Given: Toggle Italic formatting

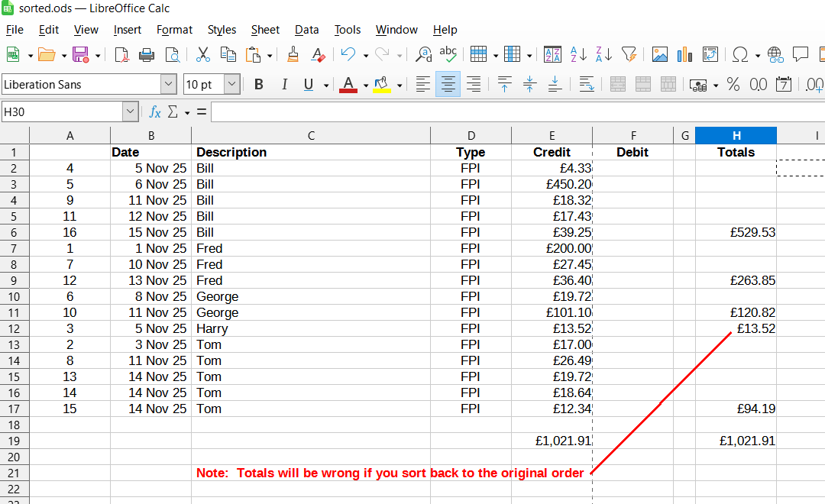Looking at the screenshot, I should 284,84.
